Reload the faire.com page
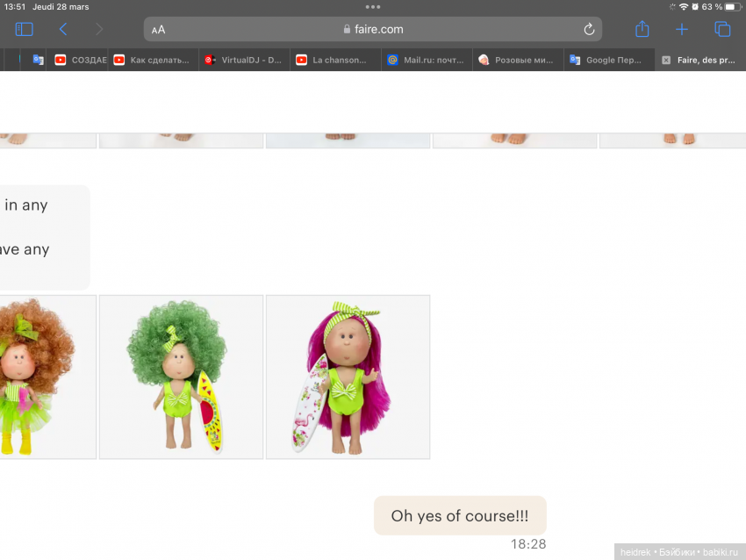The height and width of the screenshot is (560, 746). pos(589,29)
